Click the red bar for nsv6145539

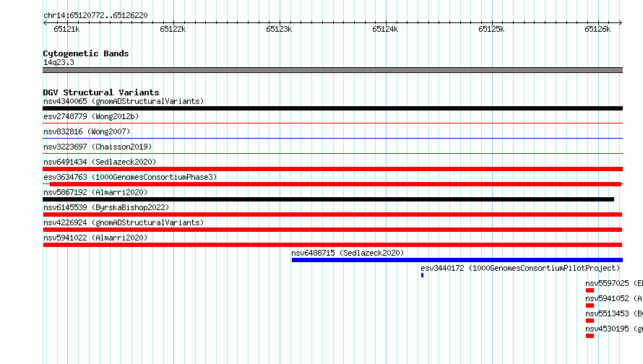(x=332, y=214)
